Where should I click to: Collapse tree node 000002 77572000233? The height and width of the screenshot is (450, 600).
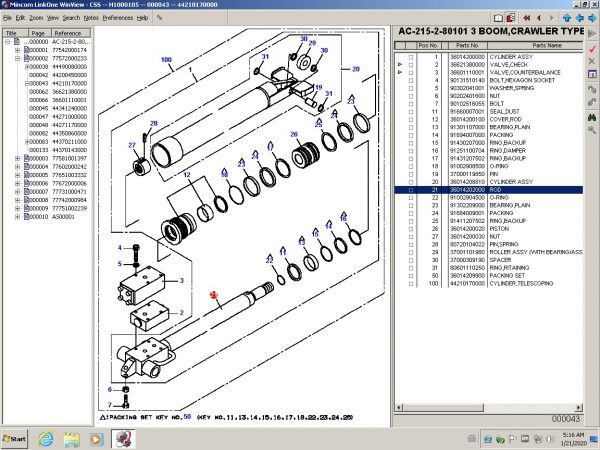coord(17,59)
